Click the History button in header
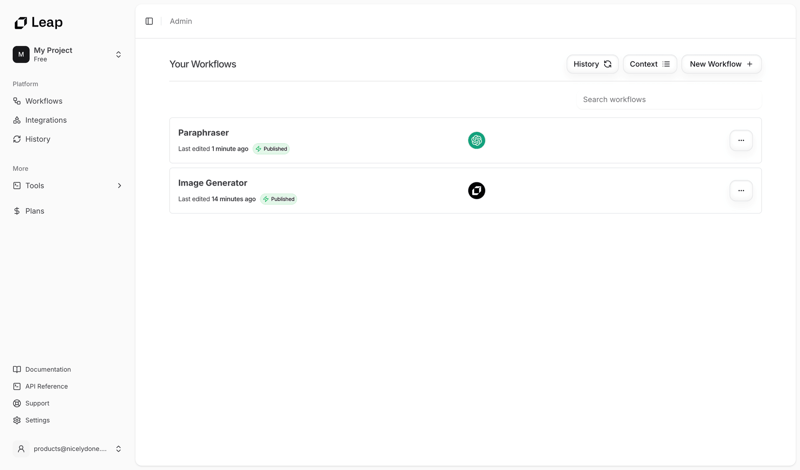 click(592, 64)
